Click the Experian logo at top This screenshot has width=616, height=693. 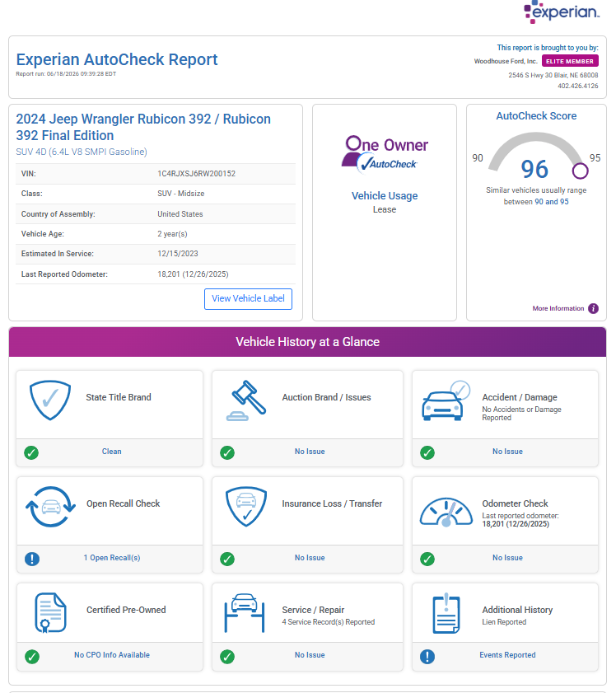tap(562, 12)
